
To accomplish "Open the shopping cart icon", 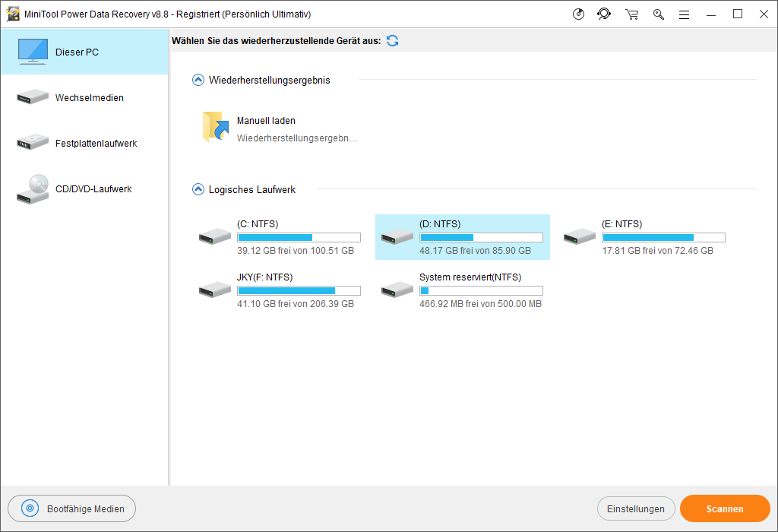I will coord(631,14).
